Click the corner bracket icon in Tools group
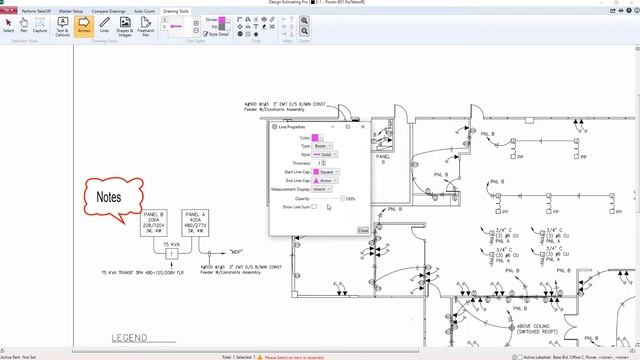 click(240, 20)
